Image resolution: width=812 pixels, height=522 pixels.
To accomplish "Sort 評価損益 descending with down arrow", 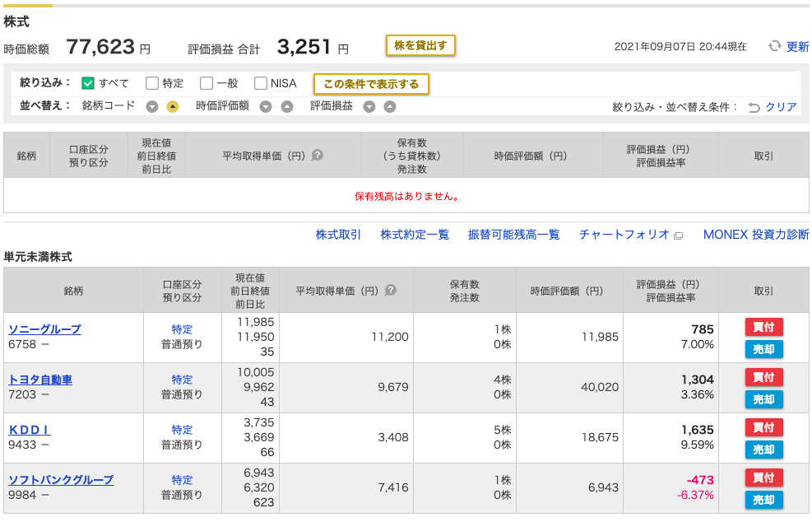I will point(369,107).
